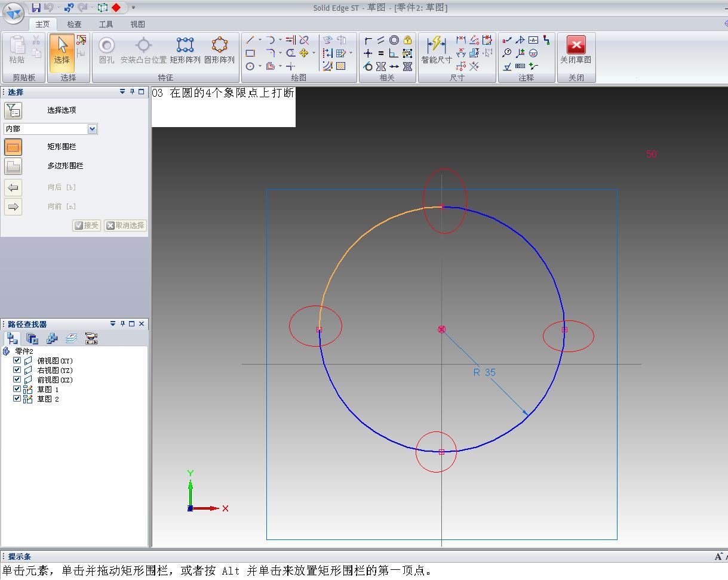The width and height of the screenshot is (728, 580).
Task: Choose the Rectangle drawing tool
Action: pyautogui.click(x=250, y=53)
